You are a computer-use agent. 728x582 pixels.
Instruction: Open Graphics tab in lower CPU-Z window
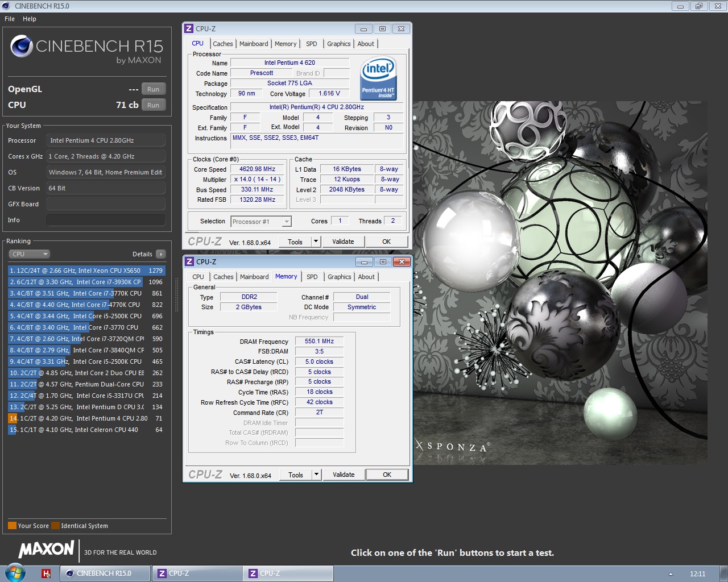[340, 277]
